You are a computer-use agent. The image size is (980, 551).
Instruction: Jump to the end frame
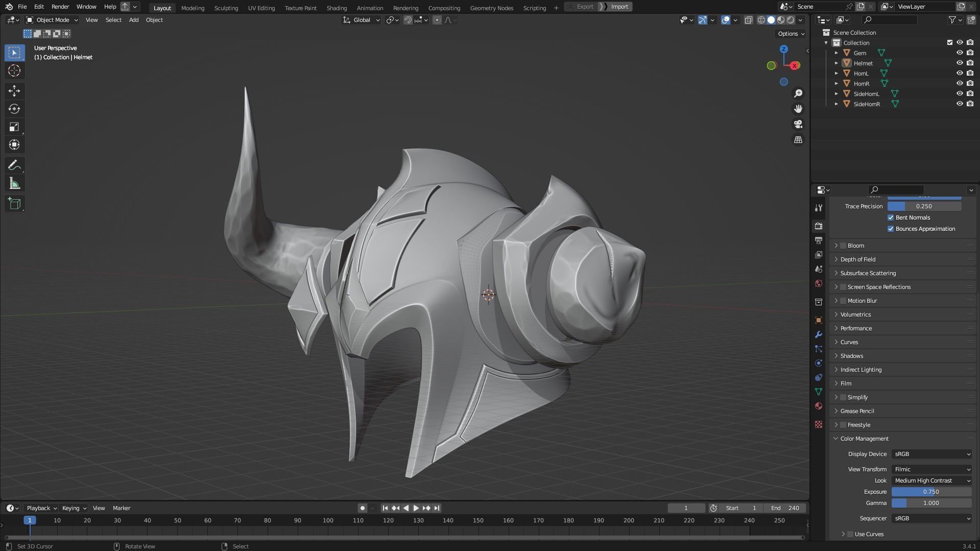437,508
